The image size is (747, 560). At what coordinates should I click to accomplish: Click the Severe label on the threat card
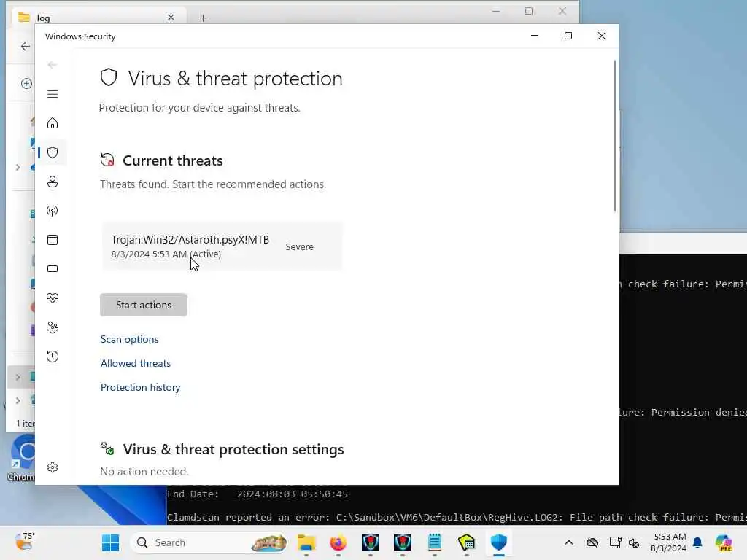point(299,246)
